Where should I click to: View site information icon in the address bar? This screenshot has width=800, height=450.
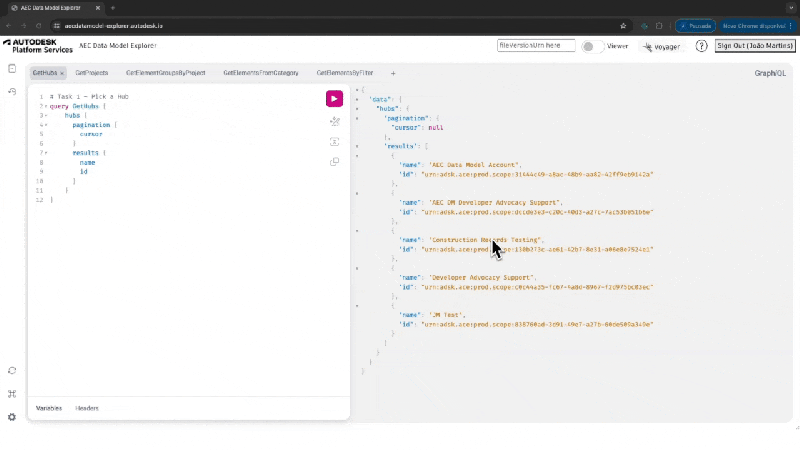(57, 26)
